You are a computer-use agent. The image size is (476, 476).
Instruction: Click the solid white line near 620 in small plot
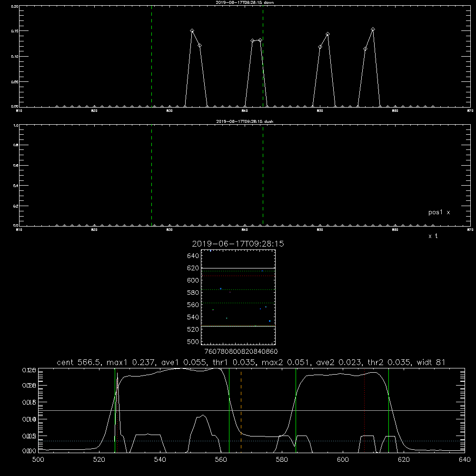(x=238, y=268)
